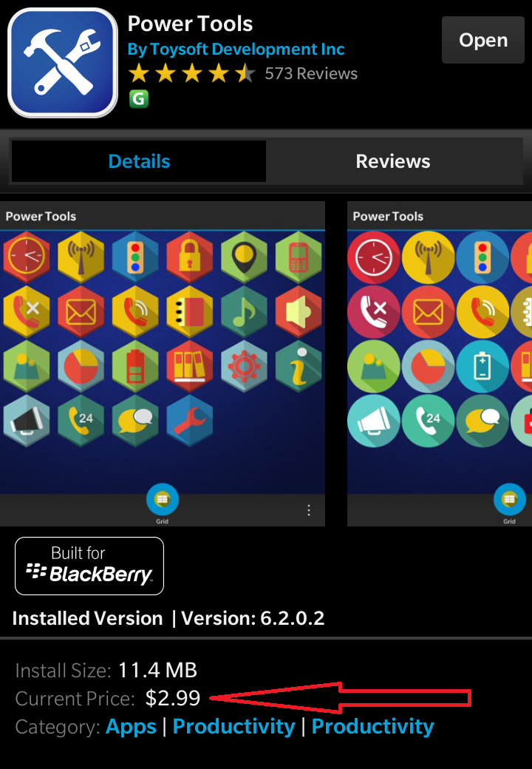Open the Power Tools app
The image size is (532, 769).
(x=482, y=40)
